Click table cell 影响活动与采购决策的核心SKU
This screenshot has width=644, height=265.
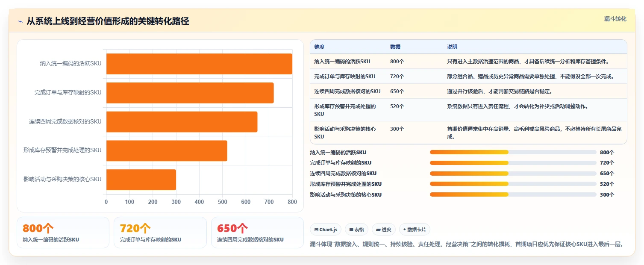345,133
